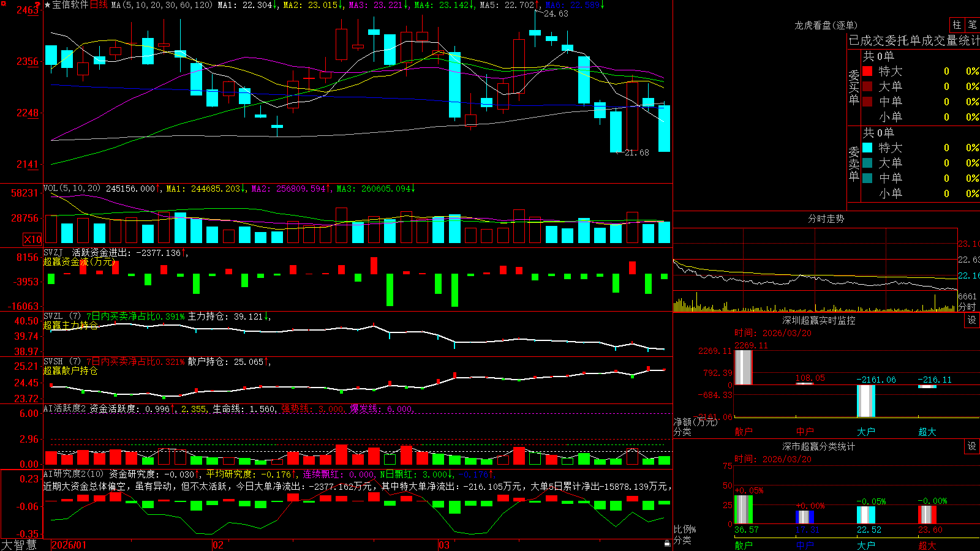Click the 超赢散户持仓 label
Image resolution: width=980 pixels, height=551 pixels.
[70, 370]
